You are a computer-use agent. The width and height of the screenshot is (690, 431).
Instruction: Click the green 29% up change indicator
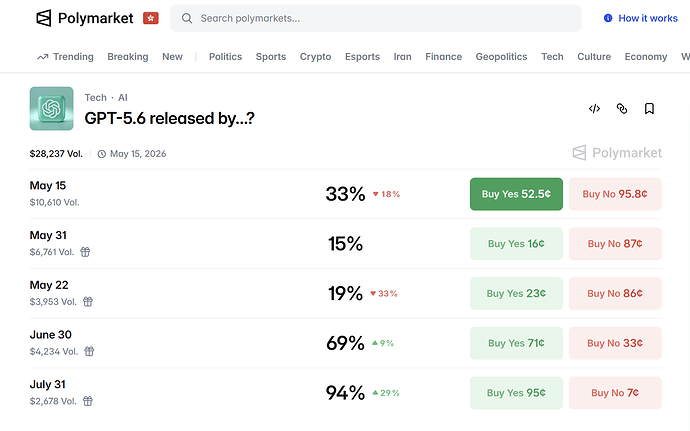(x=386, y=393)
